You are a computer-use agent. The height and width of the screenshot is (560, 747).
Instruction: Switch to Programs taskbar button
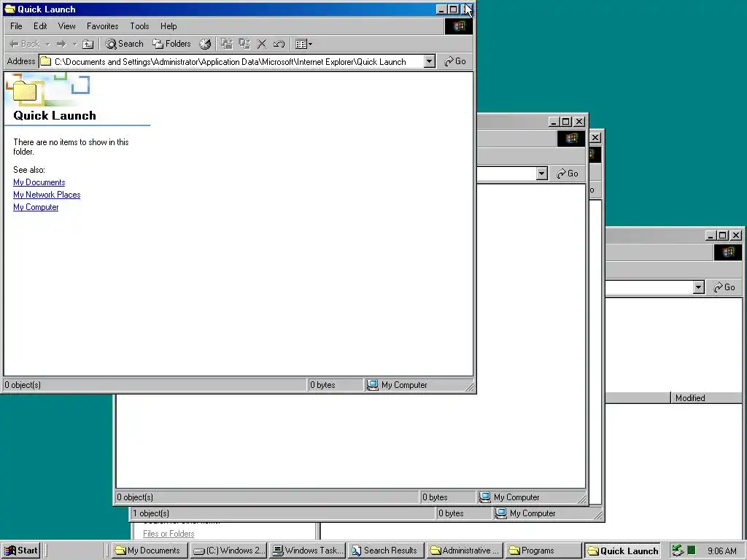544,551
